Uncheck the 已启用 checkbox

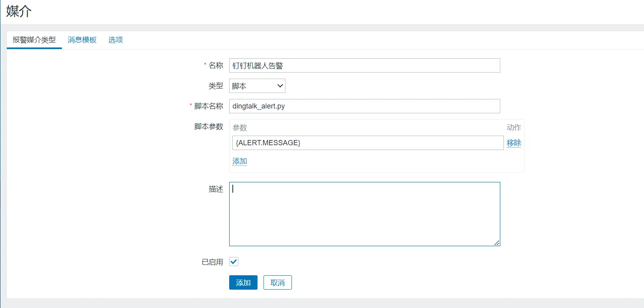[234, 262]
